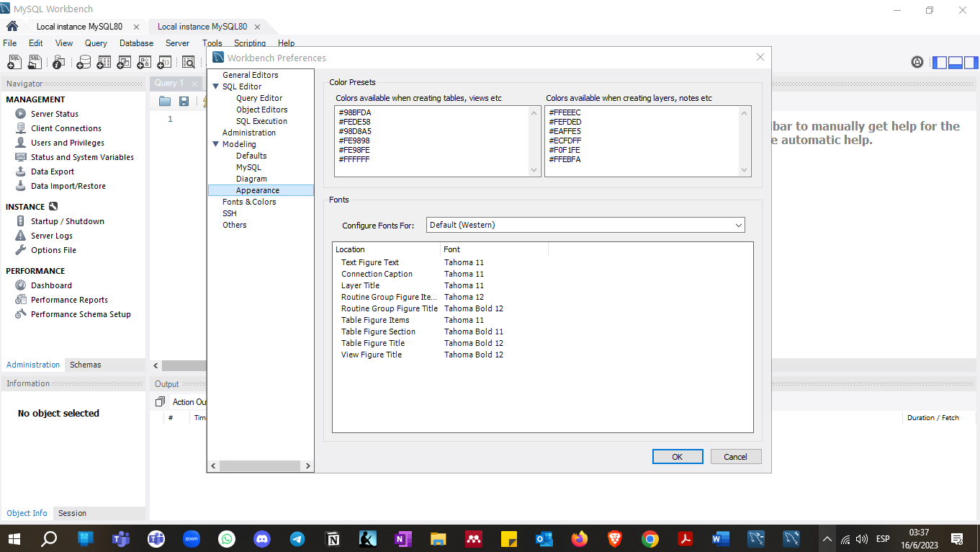This screenshot has height=552, width=980.
Task: Open the Query menu
Action: click(96, 43)
